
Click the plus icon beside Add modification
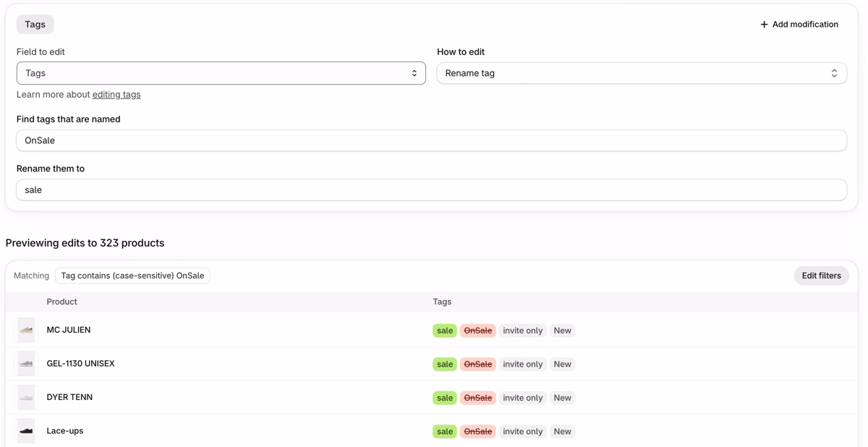pyautogui.click(x=764, y=25)
